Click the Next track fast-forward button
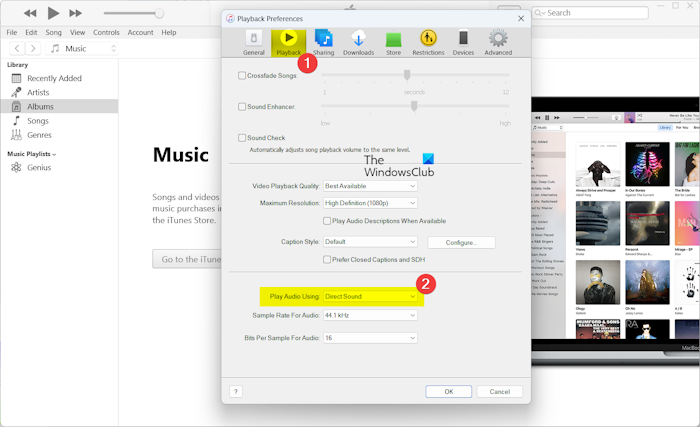The image size is (700, 427). (x=75, y=13)
